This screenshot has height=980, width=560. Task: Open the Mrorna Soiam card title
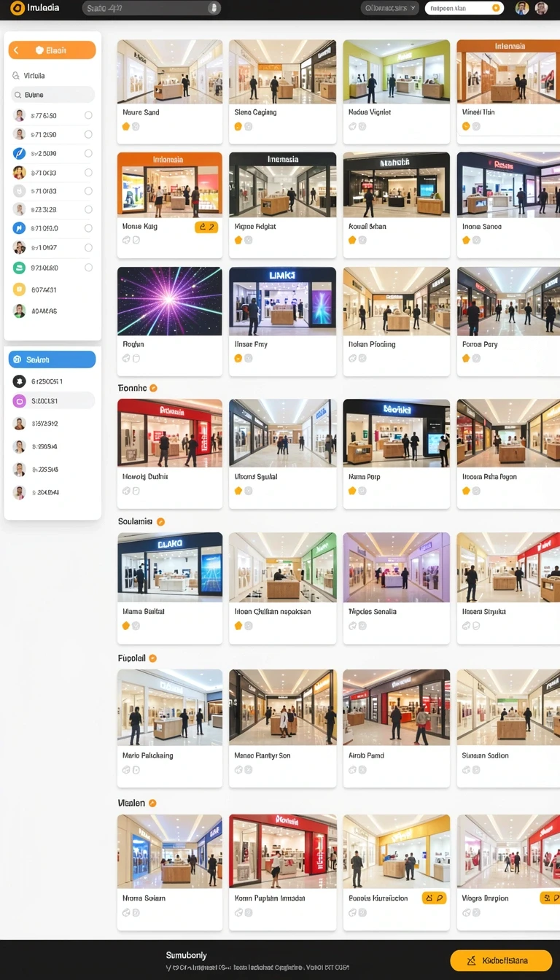(x=144, y=898)
